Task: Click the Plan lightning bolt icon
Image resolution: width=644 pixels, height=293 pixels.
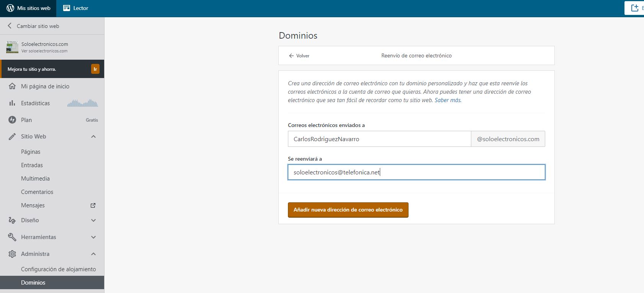Action: coord(12,120)
